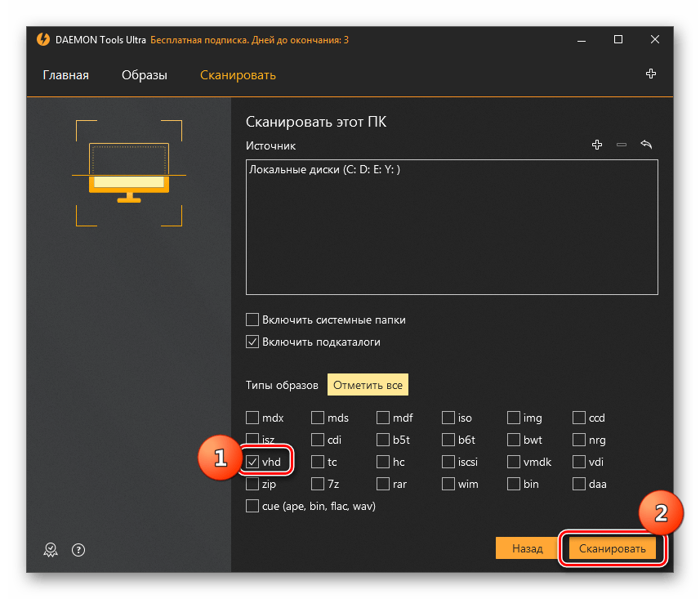Click the add source plus icon
The width and height of the screenshot is (700, 599).
pyautogui.click(x=597, y=145)
